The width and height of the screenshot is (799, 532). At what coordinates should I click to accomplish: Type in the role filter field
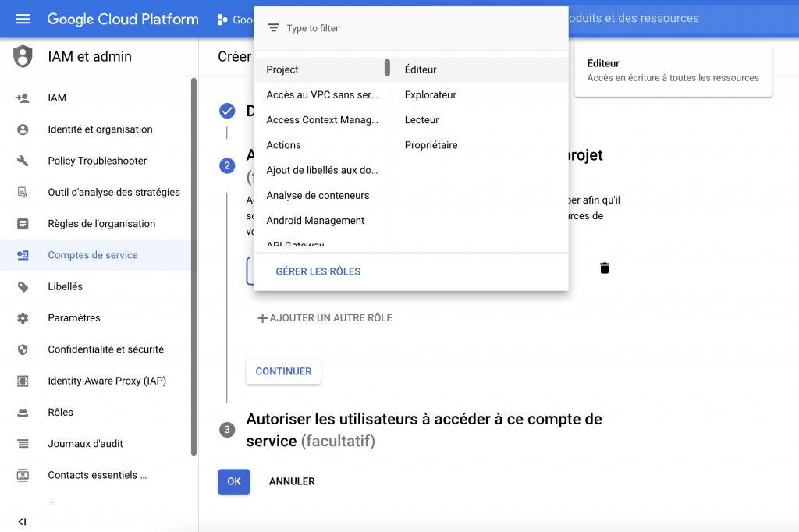pos(421,28)
